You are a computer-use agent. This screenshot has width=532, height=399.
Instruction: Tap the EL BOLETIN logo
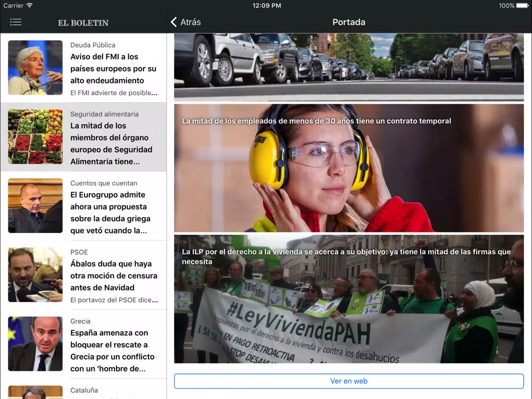[x=83, y=23]
